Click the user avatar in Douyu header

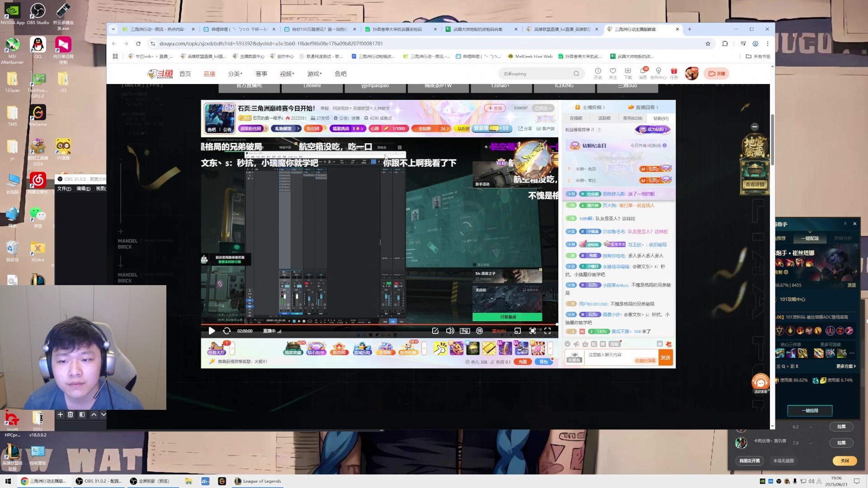pyautogui.click(x=691, y=73)
